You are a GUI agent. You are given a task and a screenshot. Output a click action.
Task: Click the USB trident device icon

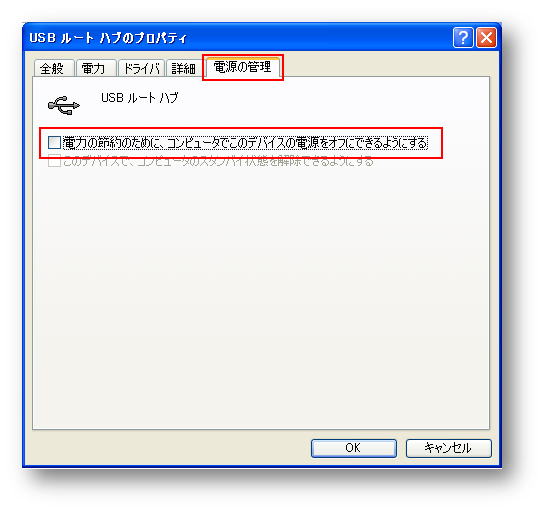pos(64,105)
